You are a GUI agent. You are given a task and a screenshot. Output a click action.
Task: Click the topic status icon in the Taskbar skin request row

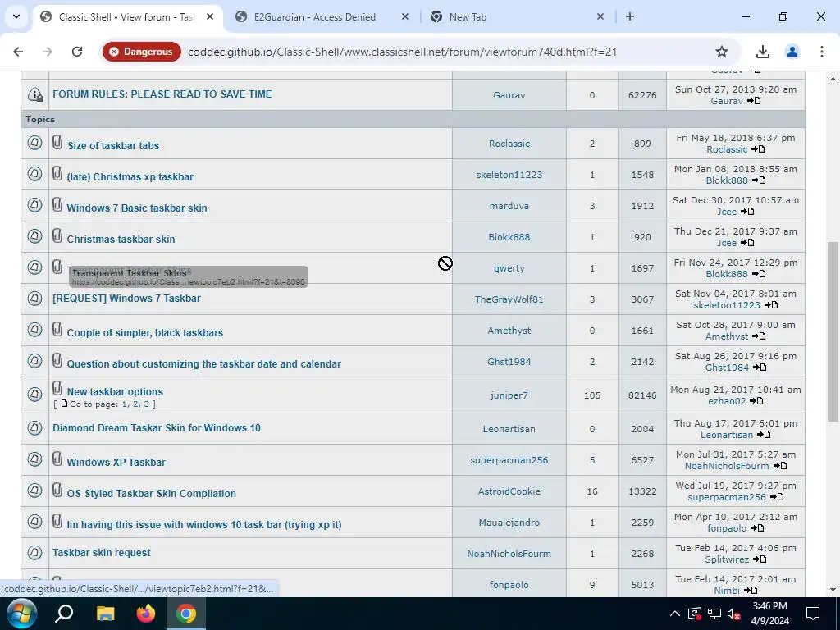coord(34,552)
